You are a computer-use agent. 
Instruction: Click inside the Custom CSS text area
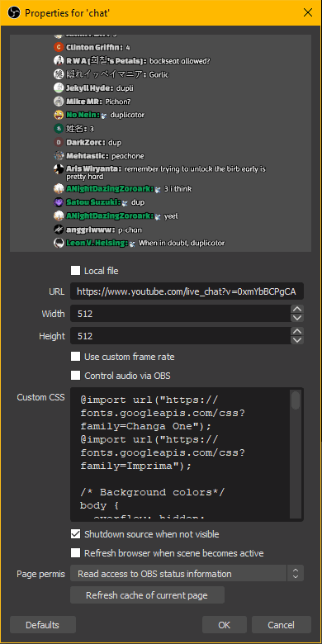[180, 455]
